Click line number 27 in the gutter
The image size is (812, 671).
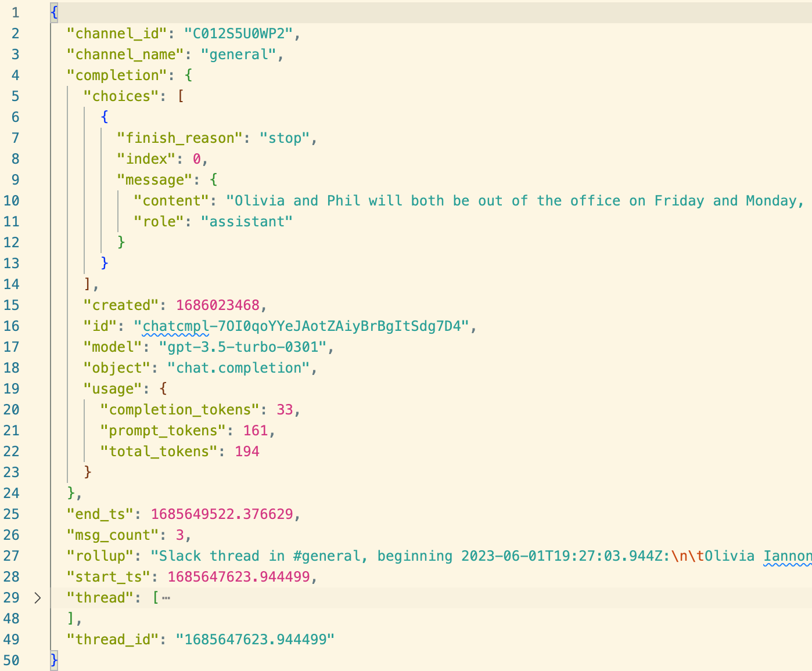(x=11, y=556)
